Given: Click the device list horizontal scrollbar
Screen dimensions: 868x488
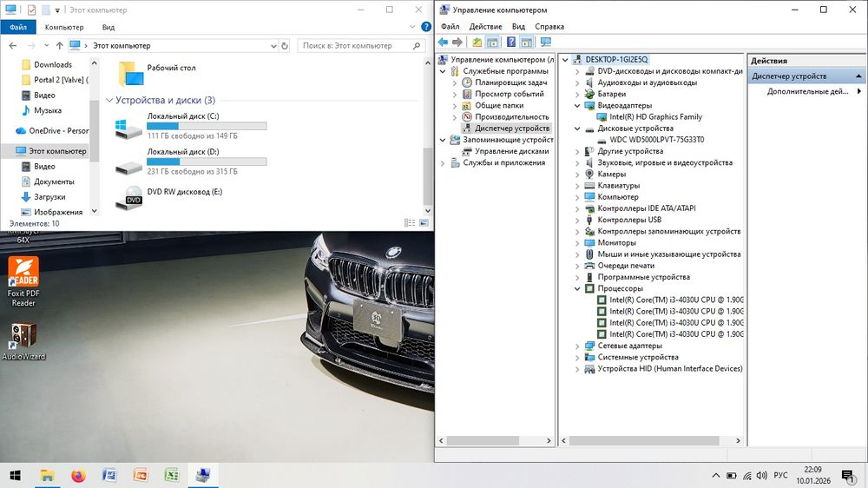Looking at the screenshot, I should pyautogui.click(x=644, y=441).
